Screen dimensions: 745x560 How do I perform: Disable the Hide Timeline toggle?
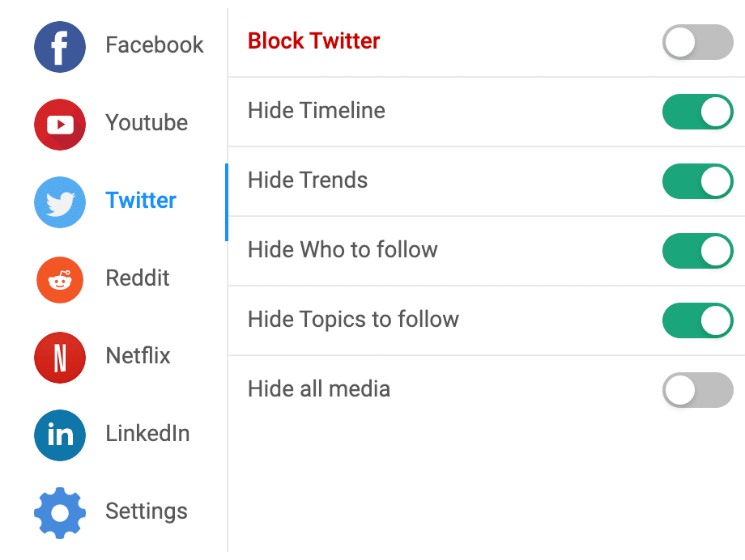pos(697,112)
